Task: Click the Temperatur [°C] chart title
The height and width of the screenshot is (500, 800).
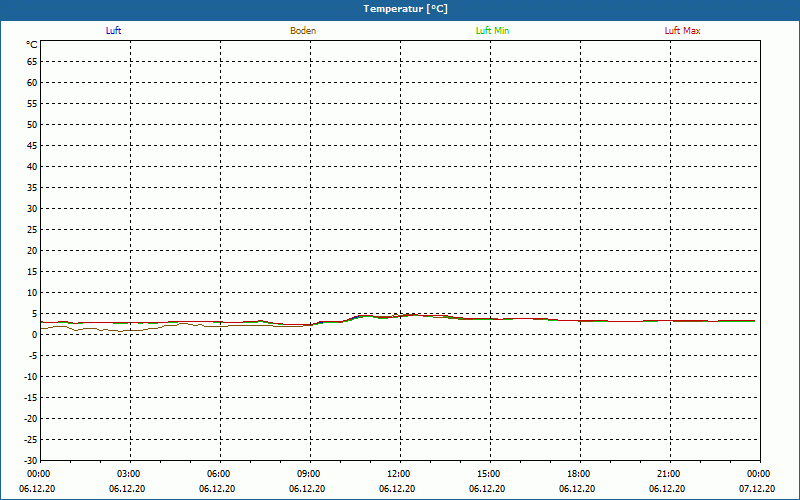Action: click(x=406, y=9)
